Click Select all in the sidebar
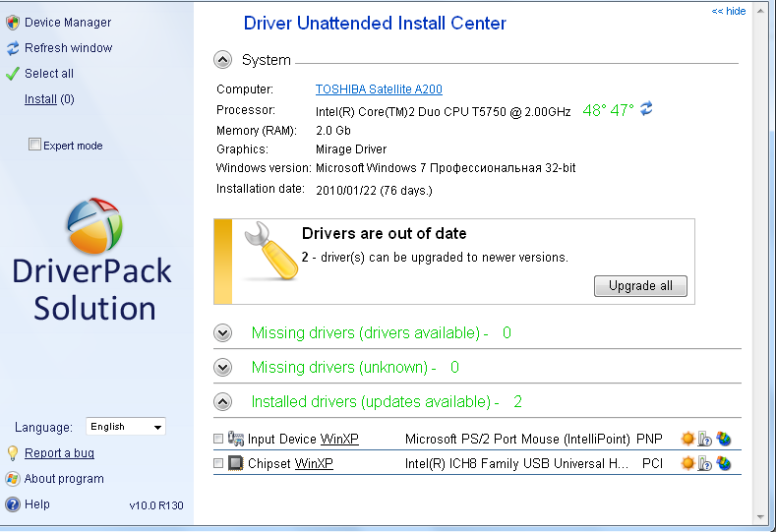Viewport: 776px width, 532px height. [49, 74]
